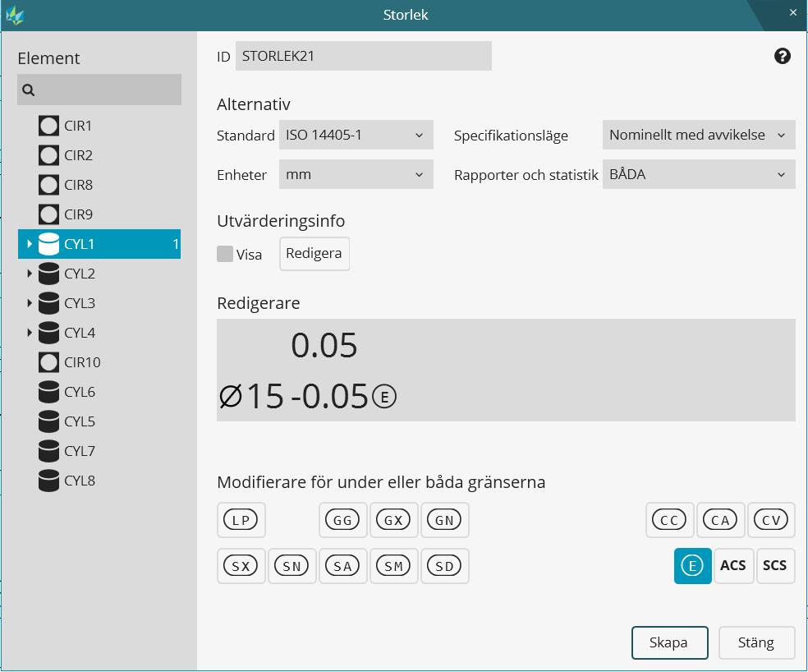Toggle the SD modifier
This screenshot has width=808, height=672.
pyautogui.click(x=445, y=566)
